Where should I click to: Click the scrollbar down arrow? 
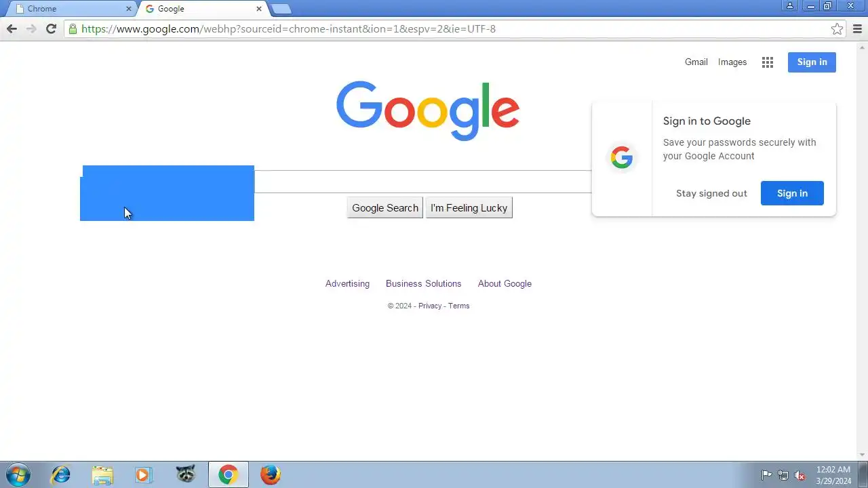(x=863, y=455)
